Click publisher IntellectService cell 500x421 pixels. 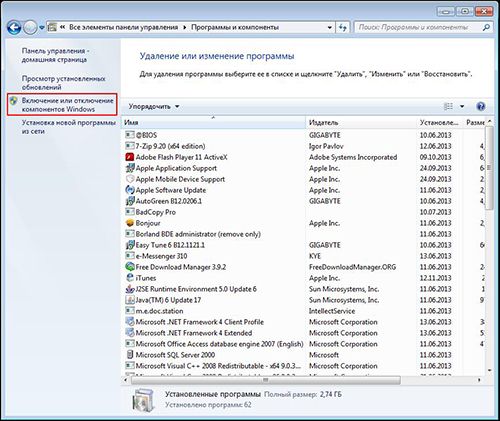332,311
